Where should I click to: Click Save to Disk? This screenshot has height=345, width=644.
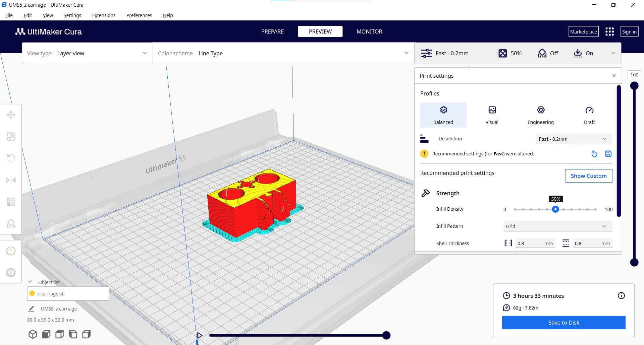[x=563, y=323]
